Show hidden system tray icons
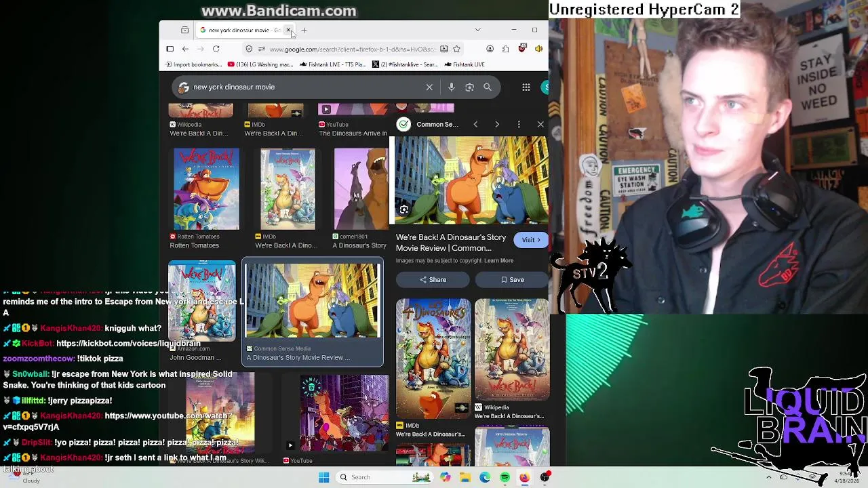 (x=768, y=477)
